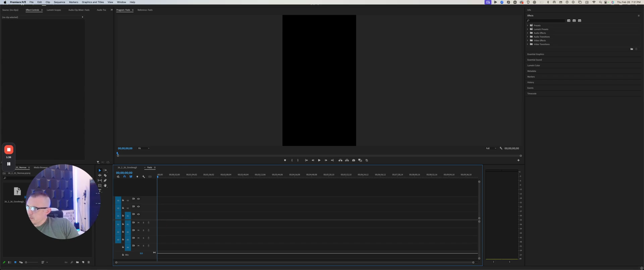
Task: Click new custom bin icon in Effects
Action: coord(632,49)
